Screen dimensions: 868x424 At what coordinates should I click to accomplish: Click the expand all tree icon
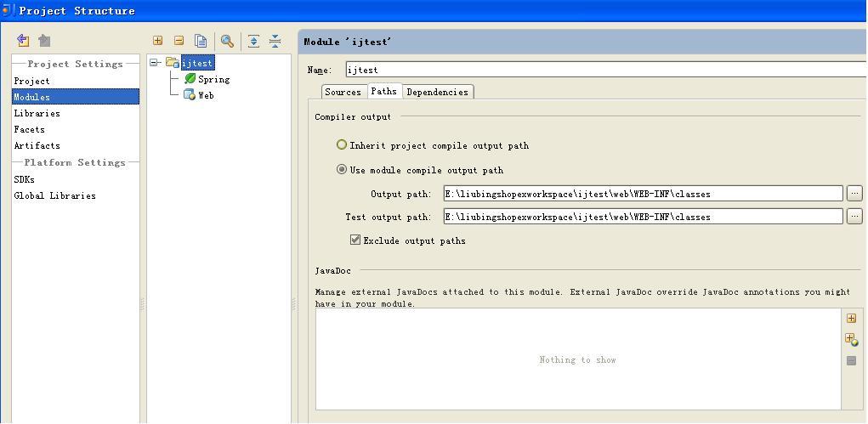tap(253, 41)
